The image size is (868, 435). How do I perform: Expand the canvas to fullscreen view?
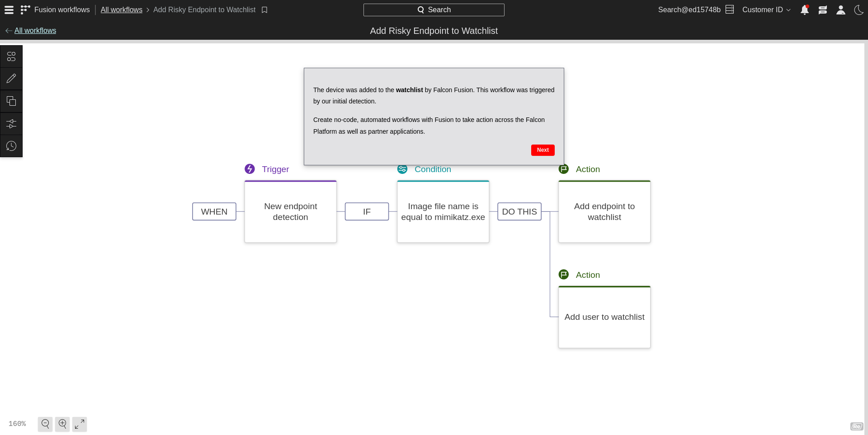click(x=80, y=424)
